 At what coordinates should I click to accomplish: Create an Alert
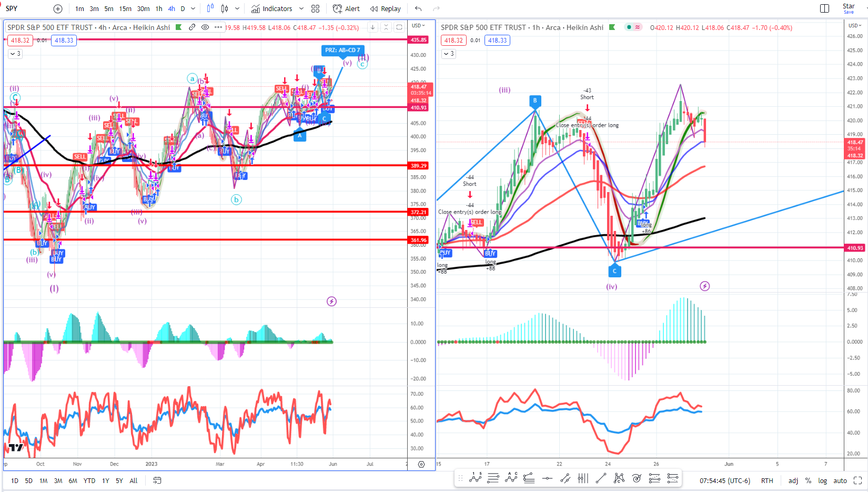[347, 9]
